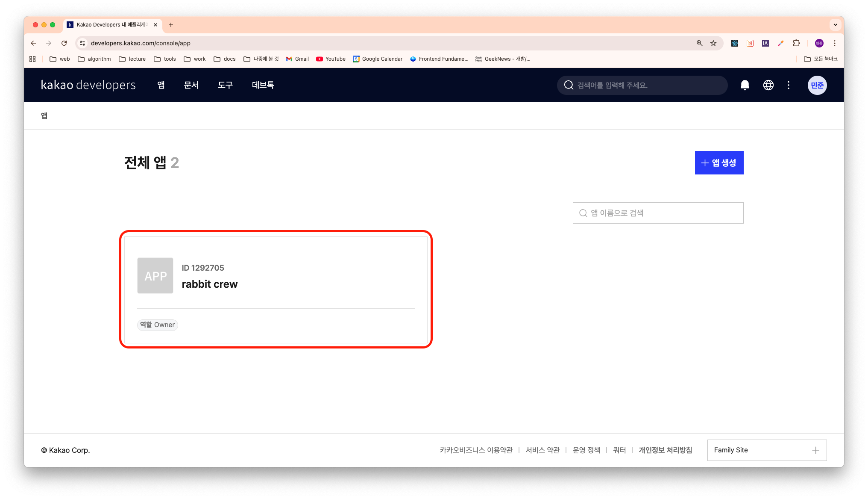The height and width of the screenshot is (499, 868).
Task: Click the APP thumbnail of rabbit crew
Action: tap(155, 275)
